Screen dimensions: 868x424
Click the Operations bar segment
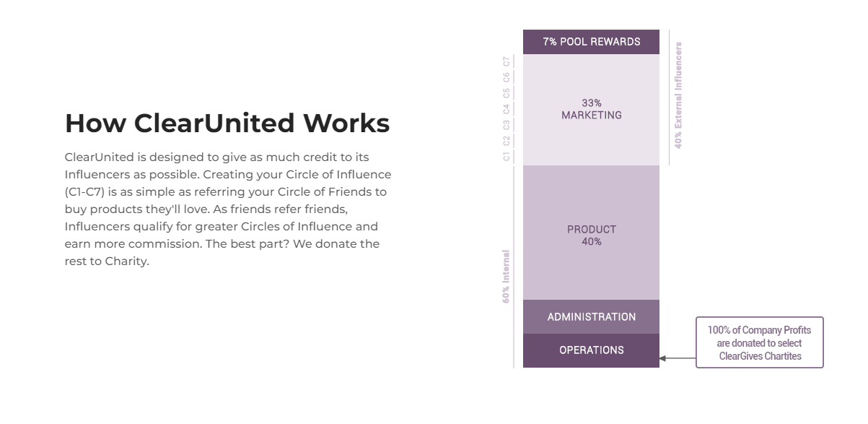point(591,350)
